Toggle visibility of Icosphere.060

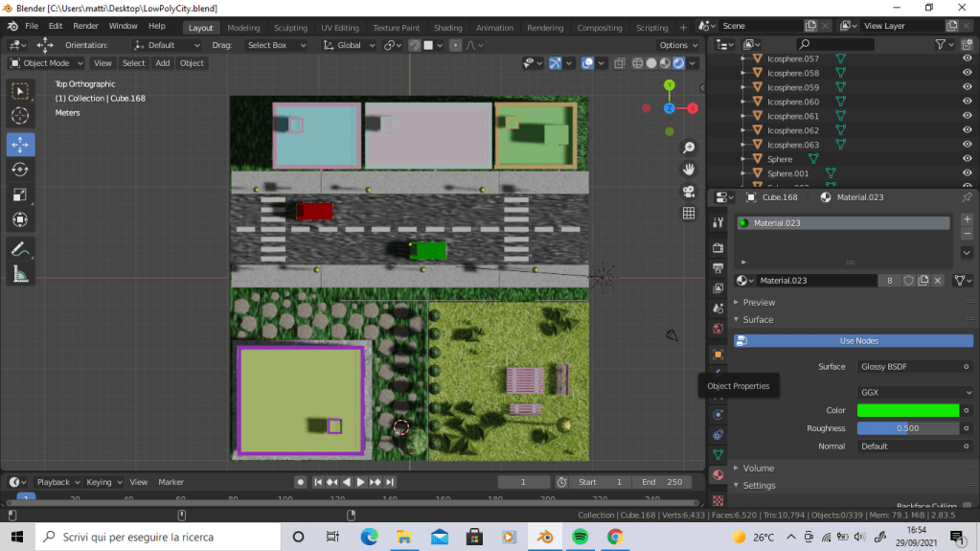[x=967, y=102]
